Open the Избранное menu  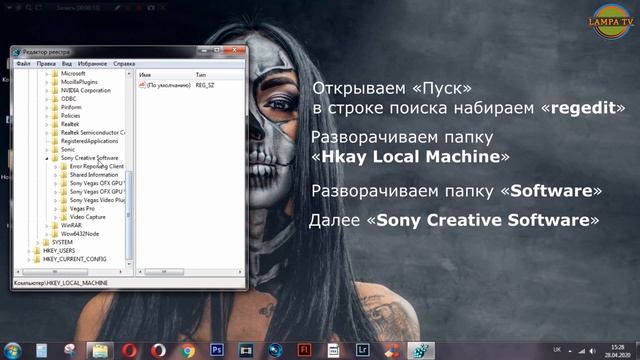coord(92,64)
